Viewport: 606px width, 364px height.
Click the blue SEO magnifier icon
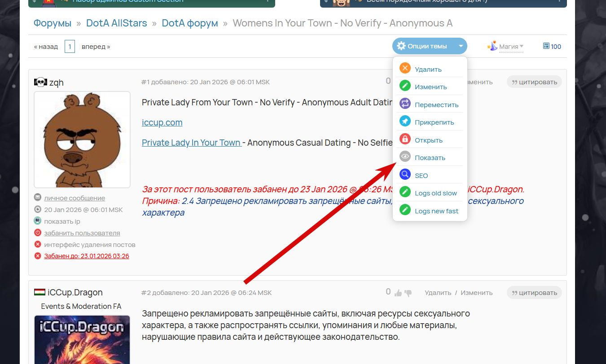coord(405,175)
